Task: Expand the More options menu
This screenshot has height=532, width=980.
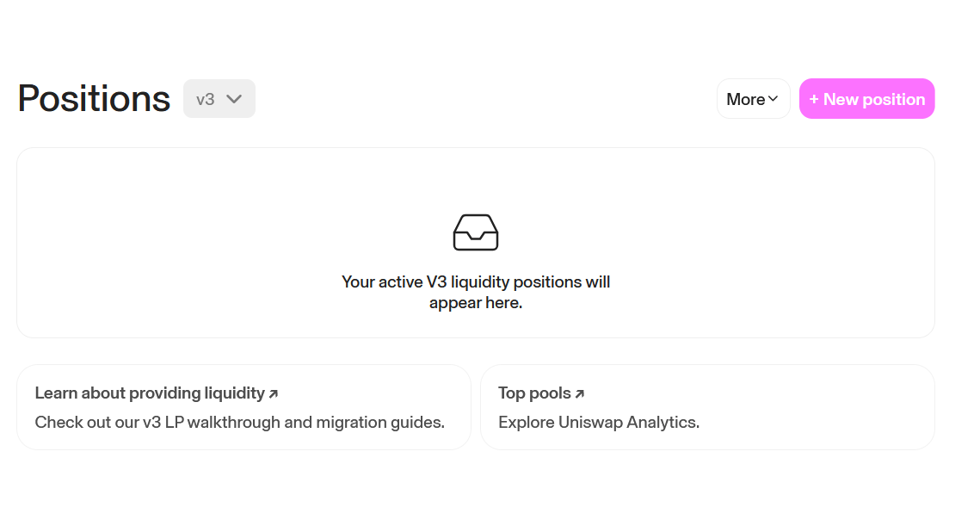Action: pyautogui.click(x=753, y=99)
